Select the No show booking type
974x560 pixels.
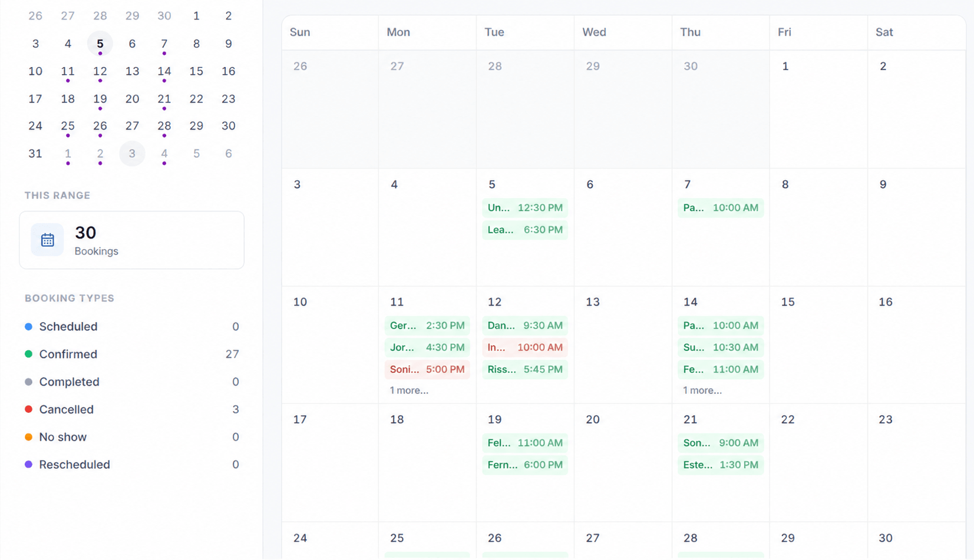[x=132, y=437]
